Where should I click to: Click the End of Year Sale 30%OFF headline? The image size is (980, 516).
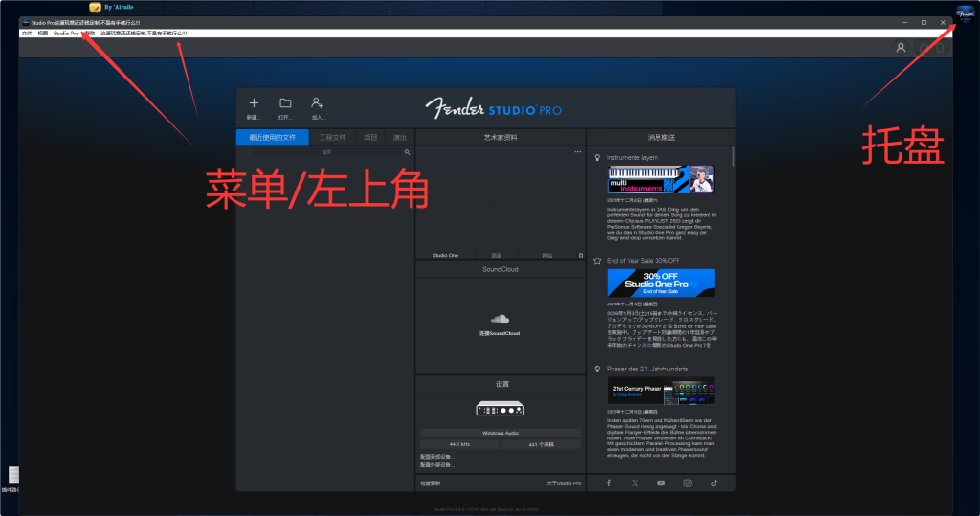pyautogui.click(x=643, y=260)
